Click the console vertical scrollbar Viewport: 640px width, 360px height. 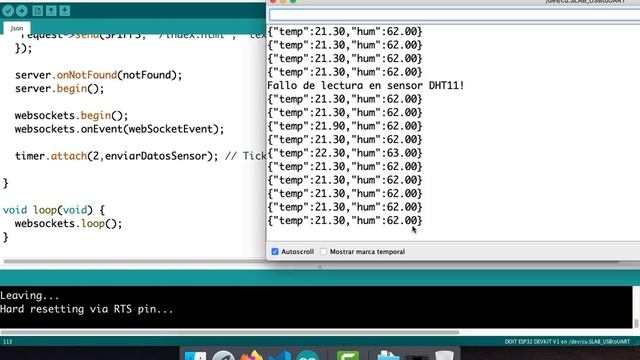pos(636,323)
